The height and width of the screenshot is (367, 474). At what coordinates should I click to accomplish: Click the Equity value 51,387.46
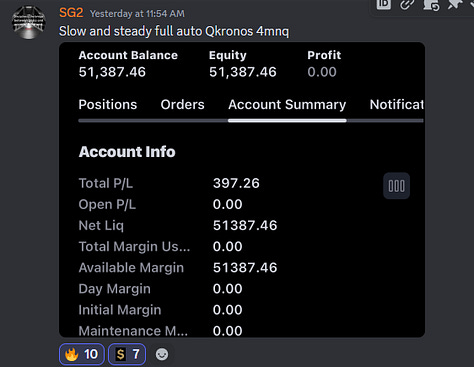point(243,72)
